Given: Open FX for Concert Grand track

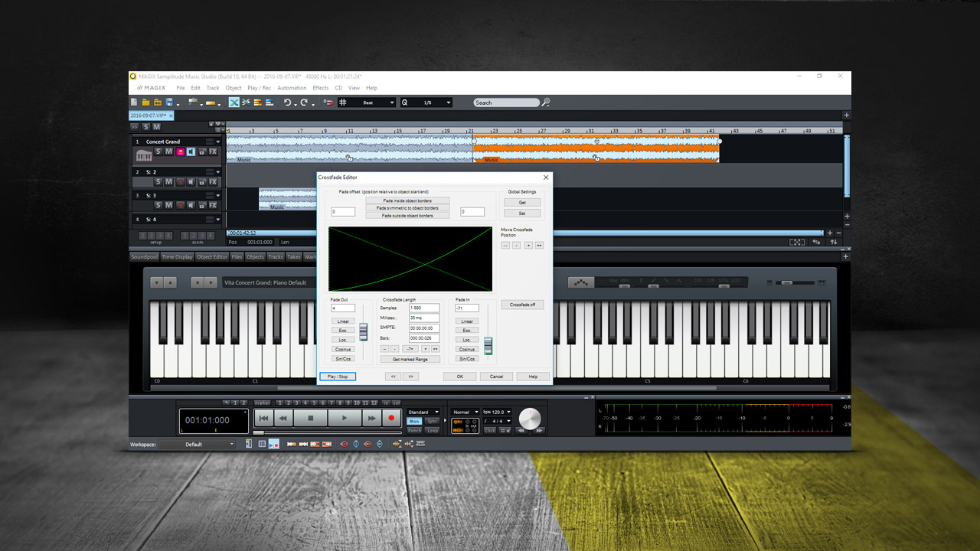Looking at the screenshot, I should 213,152.
